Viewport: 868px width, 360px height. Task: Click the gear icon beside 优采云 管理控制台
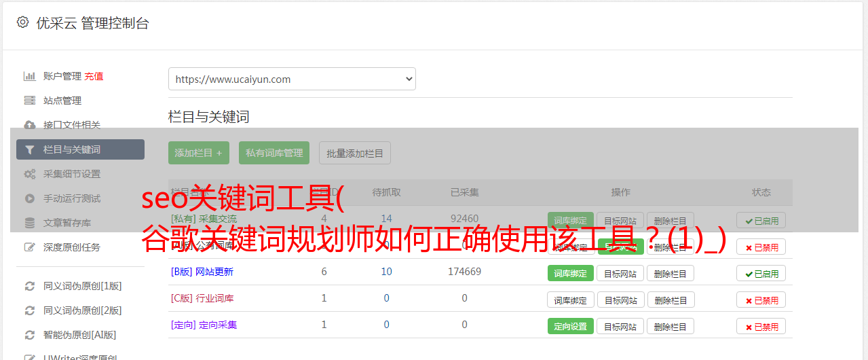(23, 22)
